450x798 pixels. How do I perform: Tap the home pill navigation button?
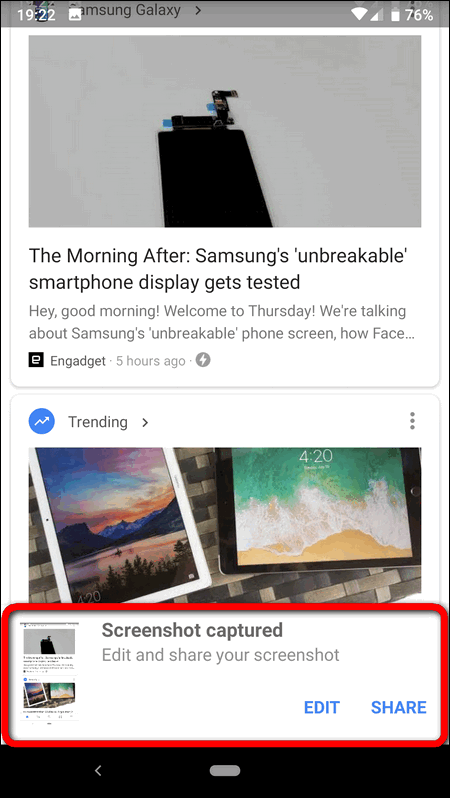(225, 771)
